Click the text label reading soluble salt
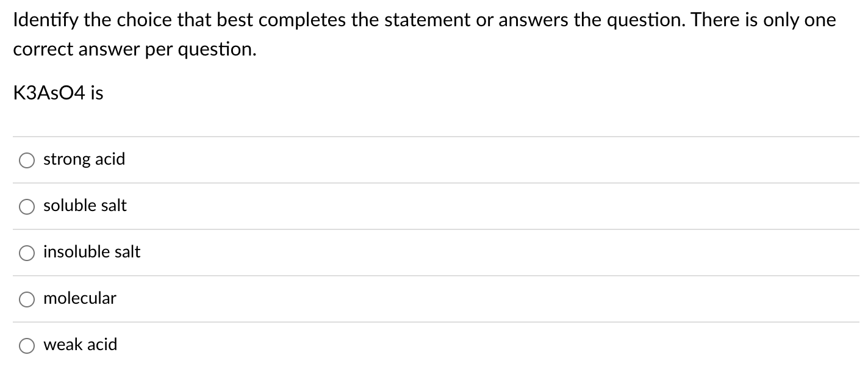The height and width of the screenshot is (391, 868). (x=85, y=206)
